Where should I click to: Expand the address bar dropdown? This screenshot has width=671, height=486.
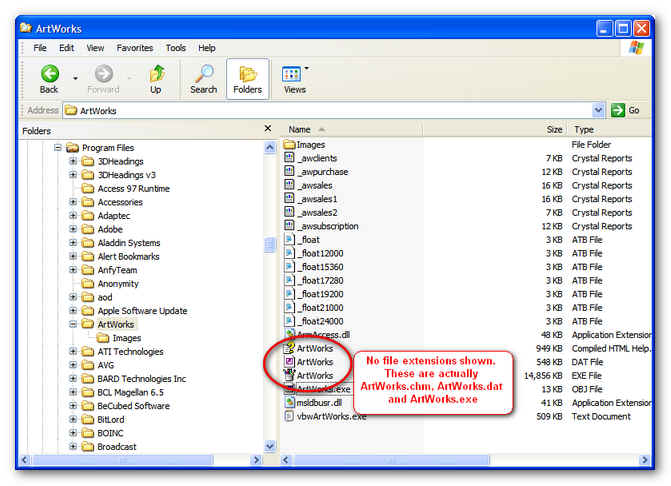598,110
